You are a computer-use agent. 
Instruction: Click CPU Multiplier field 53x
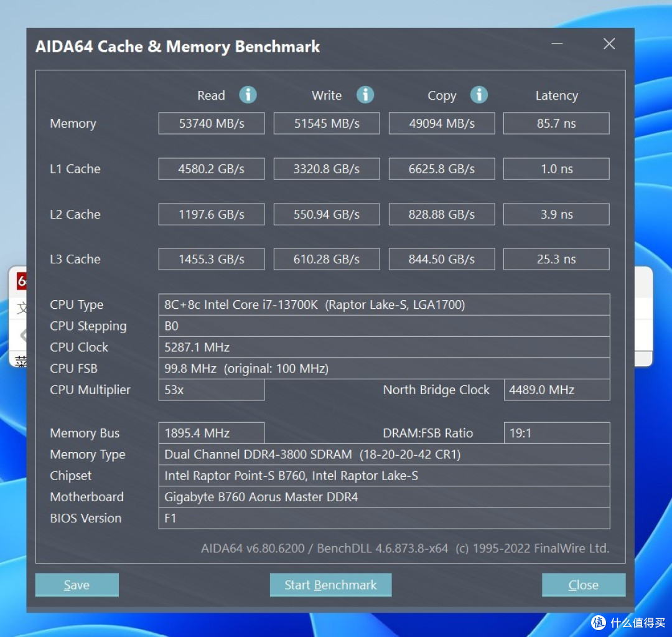tap(212, 390)
